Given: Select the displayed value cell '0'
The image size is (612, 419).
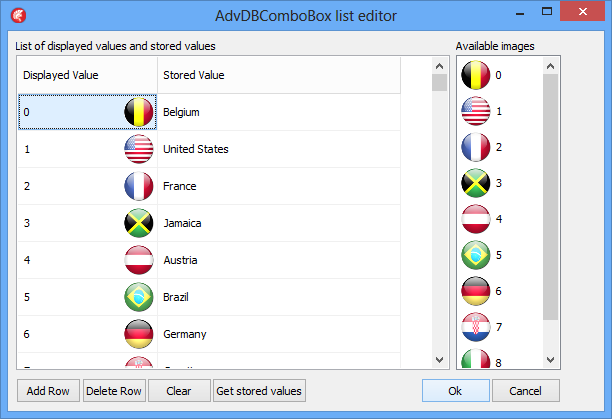Looking at the screenshot, I should (x=87, y=112).
